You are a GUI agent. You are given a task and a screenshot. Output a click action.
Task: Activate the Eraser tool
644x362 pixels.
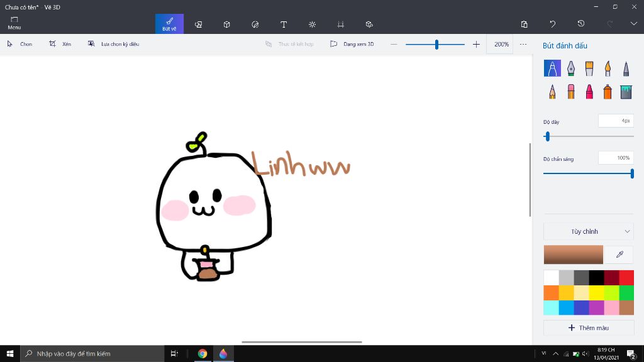point(571,92)
